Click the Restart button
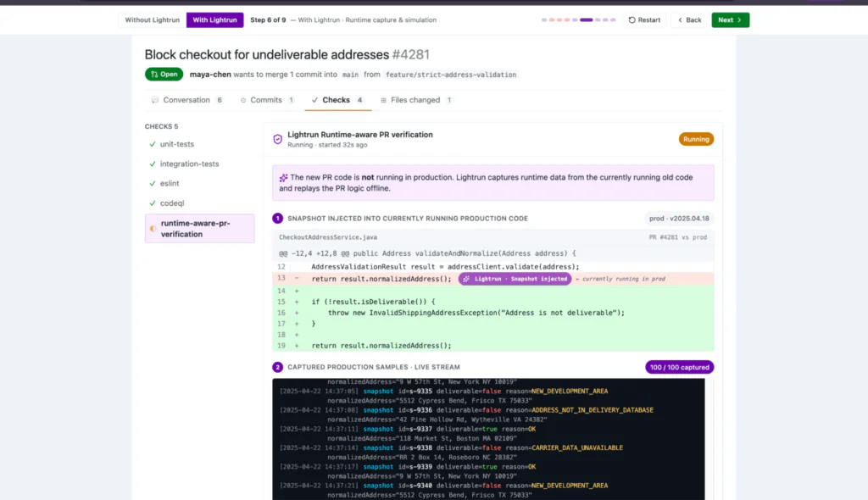The width and height of the screenshot is (868, 500). pyautogui.click(x=644, y=20)
